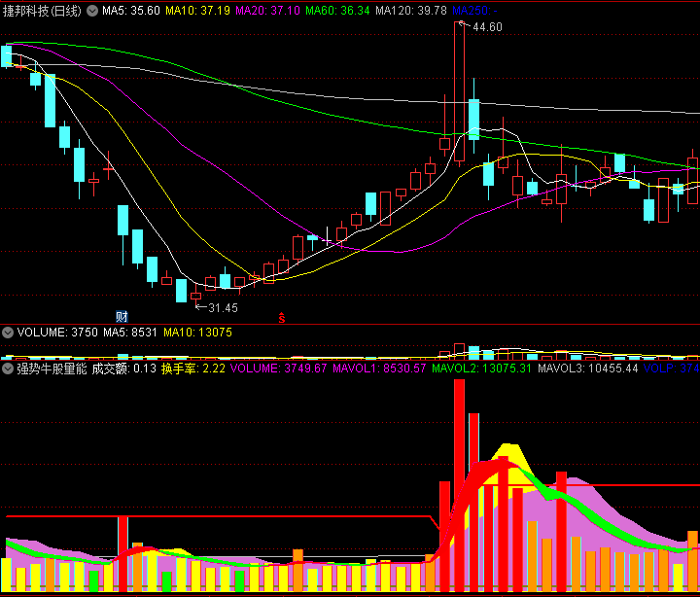Click the MAVOL2: 13075.31 label

(x=481, y=369)
